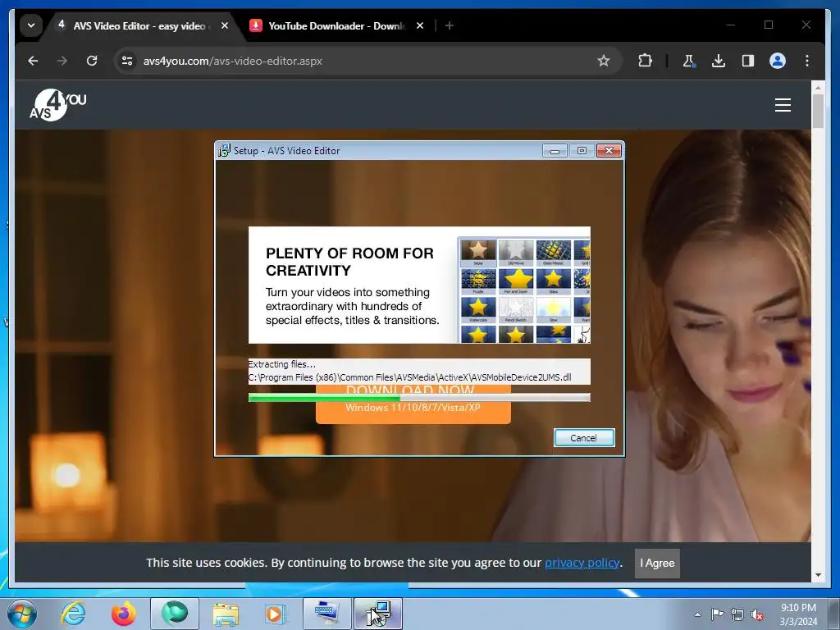
Task: Maximize the Setup - AVS Video Editor window
Action: coord(582,151)
